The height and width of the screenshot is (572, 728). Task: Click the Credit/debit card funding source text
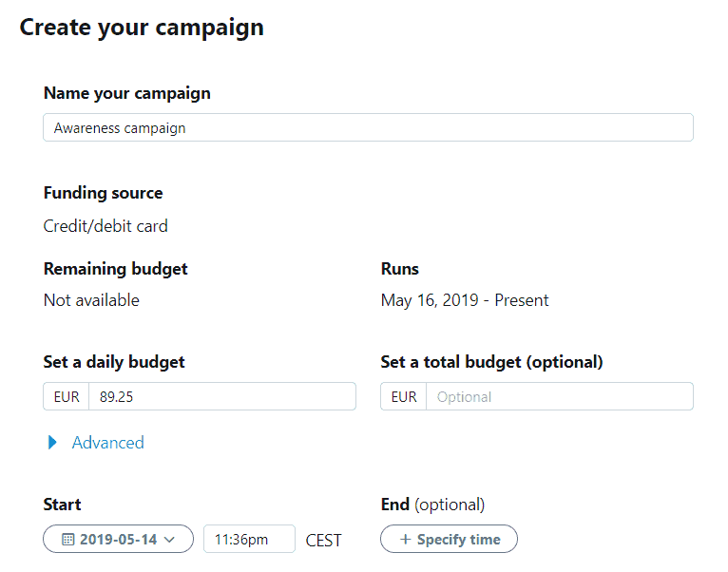coord(105,226)
